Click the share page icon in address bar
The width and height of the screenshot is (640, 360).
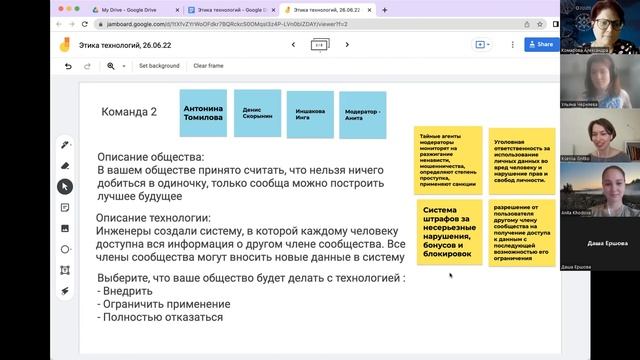(527, 24)
